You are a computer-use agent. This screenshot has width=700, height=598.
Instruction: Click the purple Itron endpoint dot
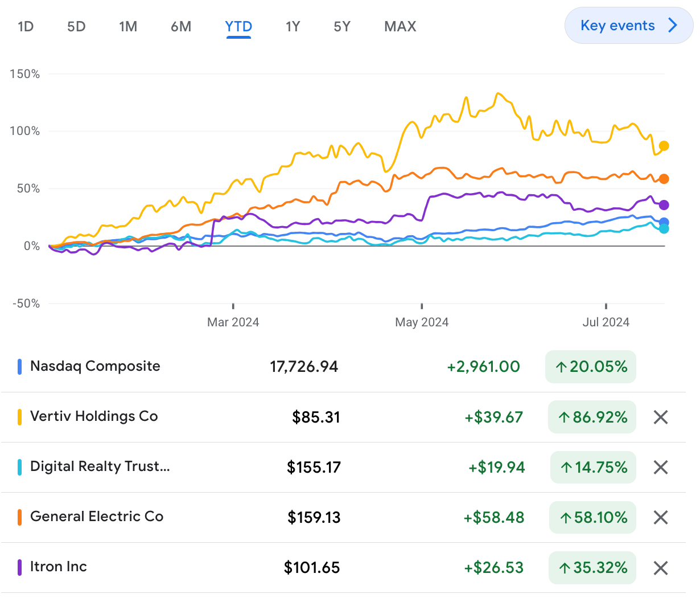(x=664, y=205)
